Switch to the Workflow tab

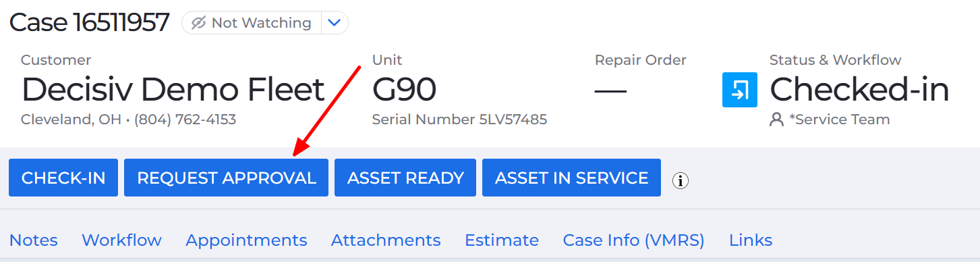click(121, 240)
